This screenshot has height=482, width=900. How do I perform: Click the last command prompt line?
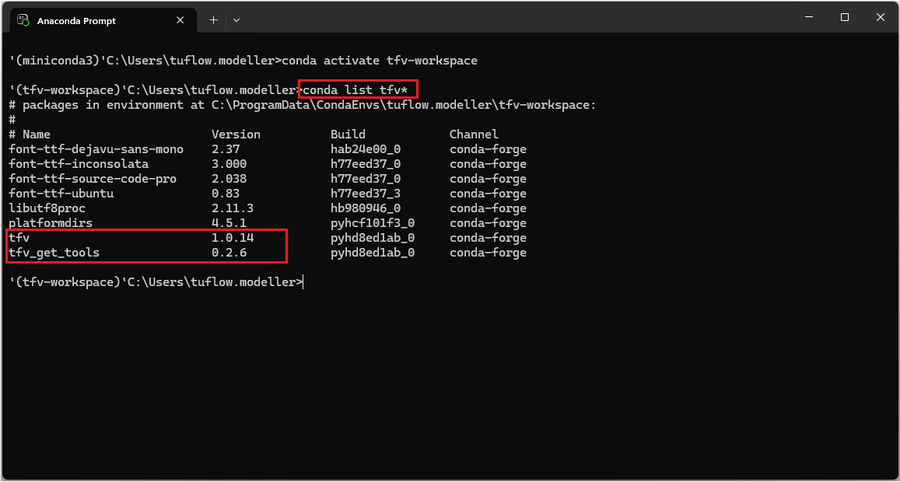tap(155, 283)
